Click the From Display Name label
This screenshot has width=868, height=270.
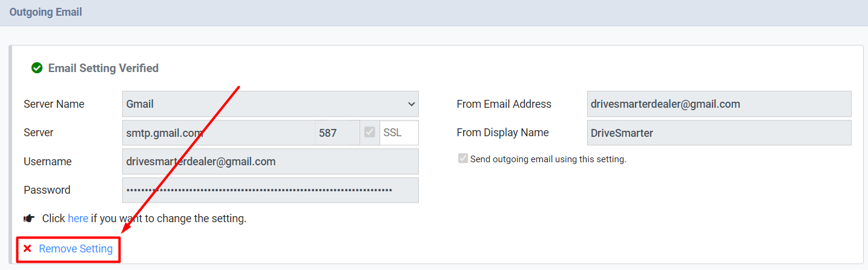coord(503,133)
